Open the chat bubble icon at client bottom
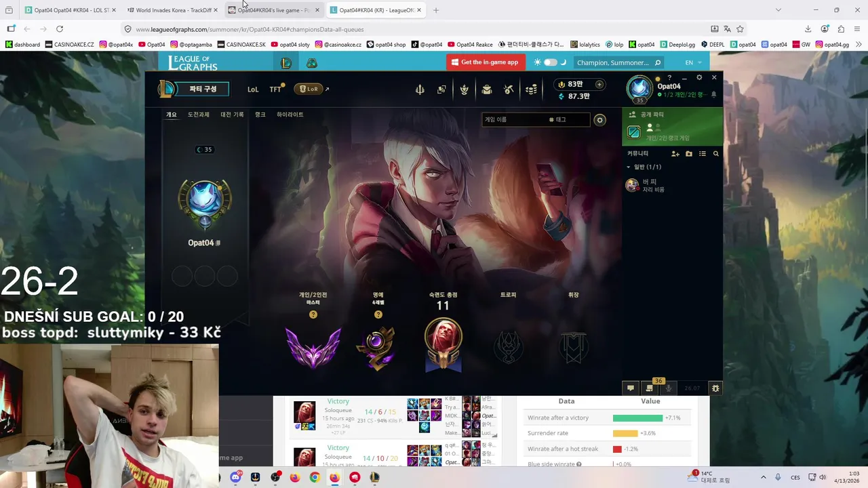The height and width of the screenshot is (488, 868). (x=631, y=388)
